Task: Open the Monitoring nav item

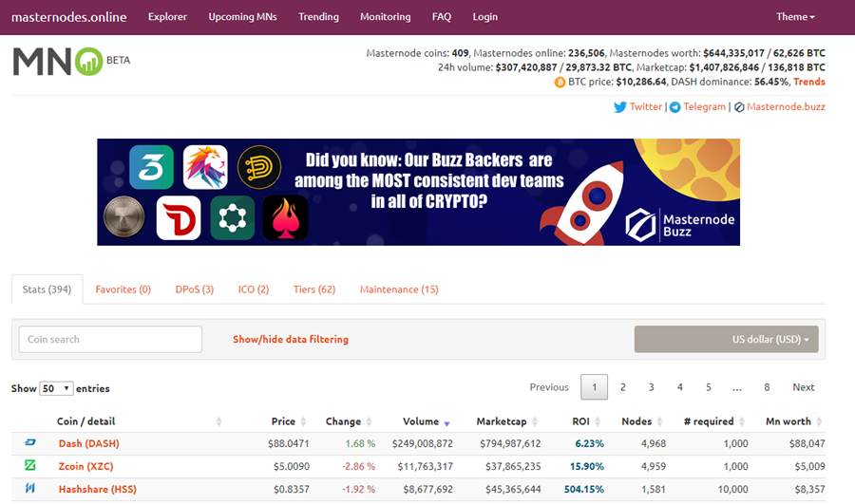Action: click(x=385, y=17)
